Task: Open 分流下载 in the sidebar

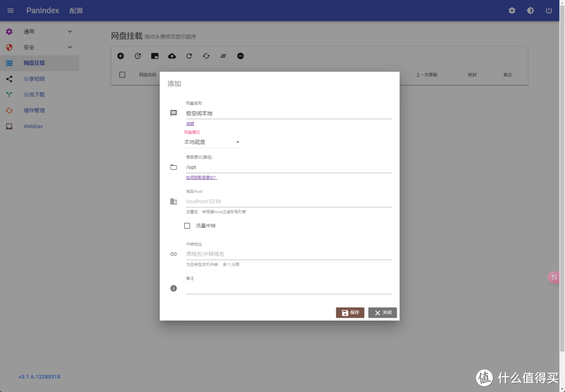Action: [39, 95]
